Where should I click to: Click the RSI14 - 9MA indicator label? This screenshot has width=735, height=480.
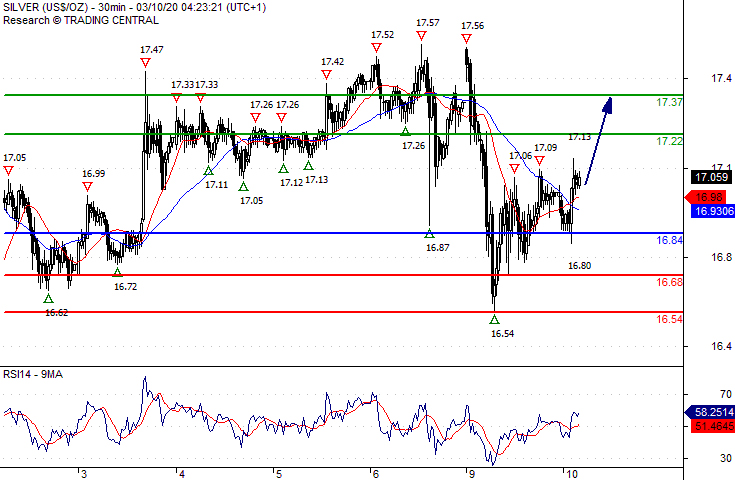click(33, 374)
